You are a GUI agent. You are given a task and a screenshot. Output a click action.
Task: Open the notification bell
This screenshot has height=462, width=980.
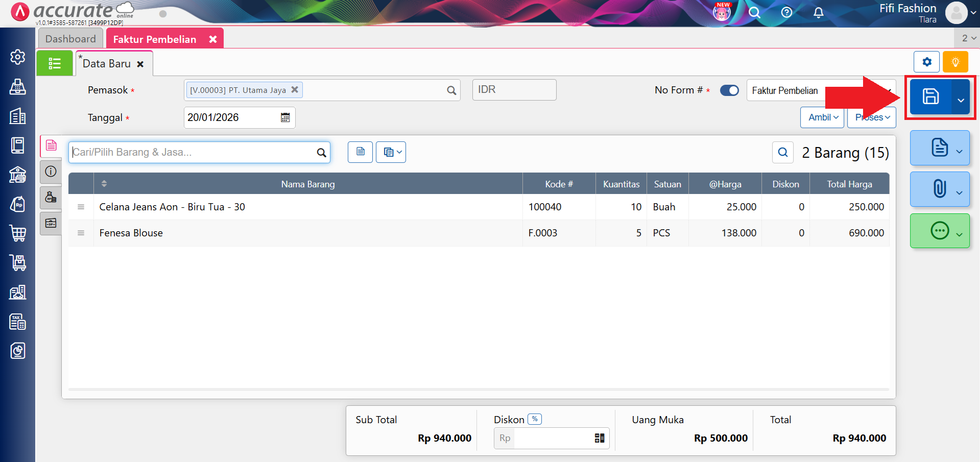click(818, 12)
